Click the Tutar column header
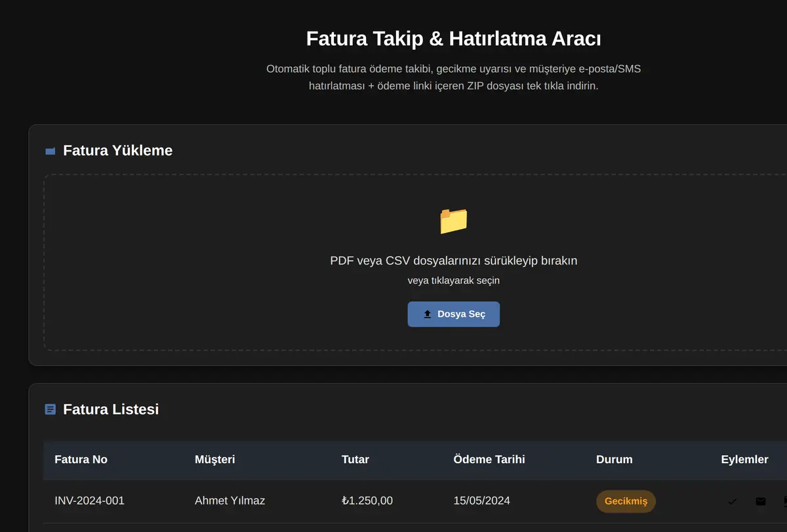The image size is (787, 532). (355, 459)
